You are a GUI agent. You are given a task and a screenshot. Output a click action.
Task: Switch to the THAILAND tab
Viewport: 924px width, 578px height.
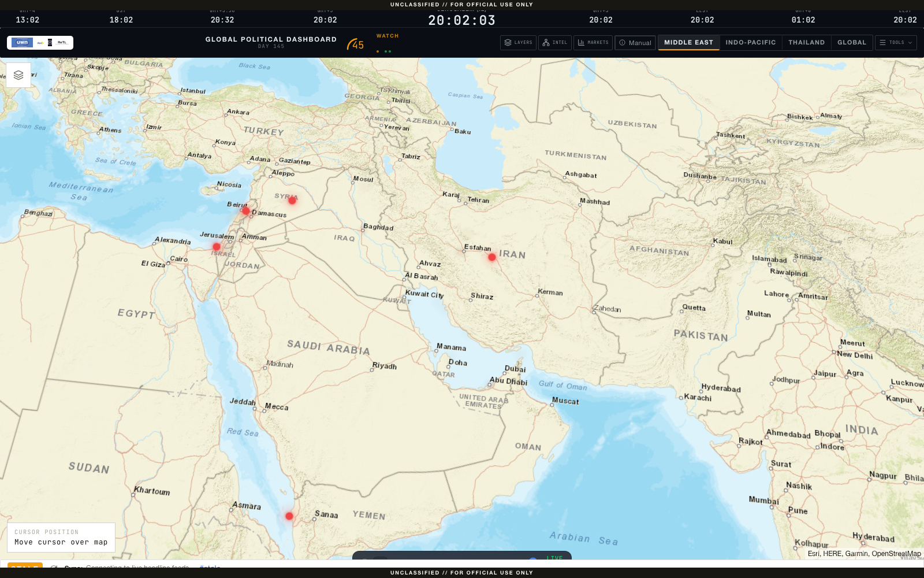[x=807, y=43]
